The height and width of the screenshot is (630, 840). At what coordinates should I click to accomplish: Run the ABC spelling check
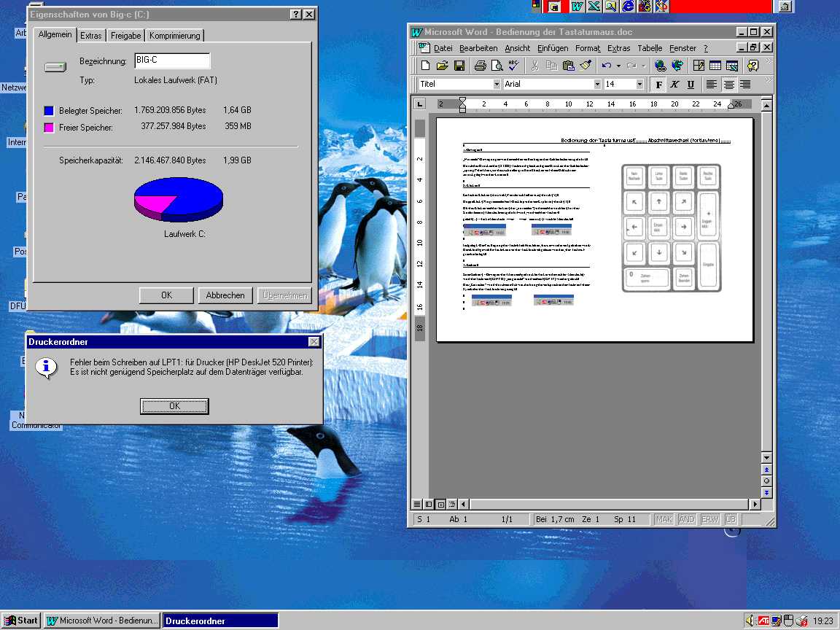click(513, 66)
